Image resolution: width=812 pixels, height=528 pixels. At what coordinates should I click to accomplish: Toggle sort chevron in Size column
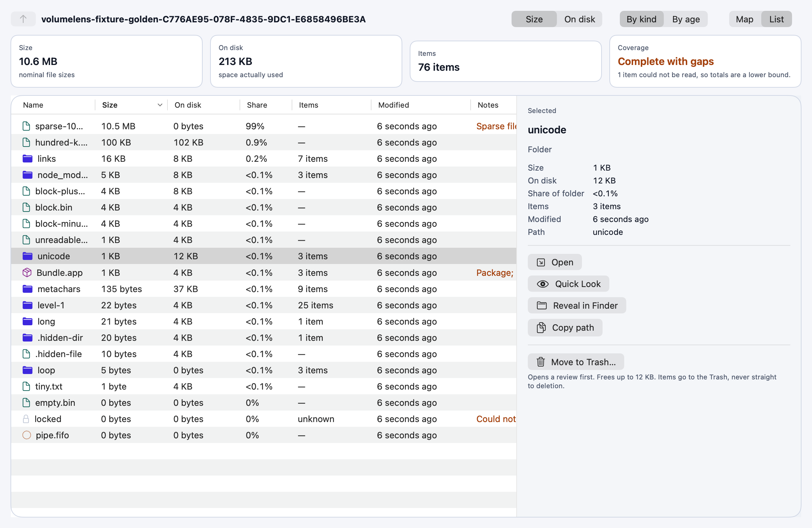(x=160, y=105)
